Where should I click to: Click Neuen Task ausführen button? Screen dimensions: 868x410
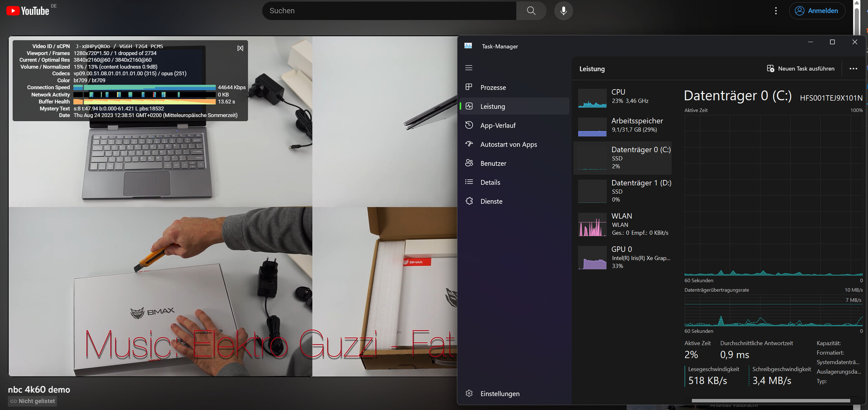(x=801, y=69)
